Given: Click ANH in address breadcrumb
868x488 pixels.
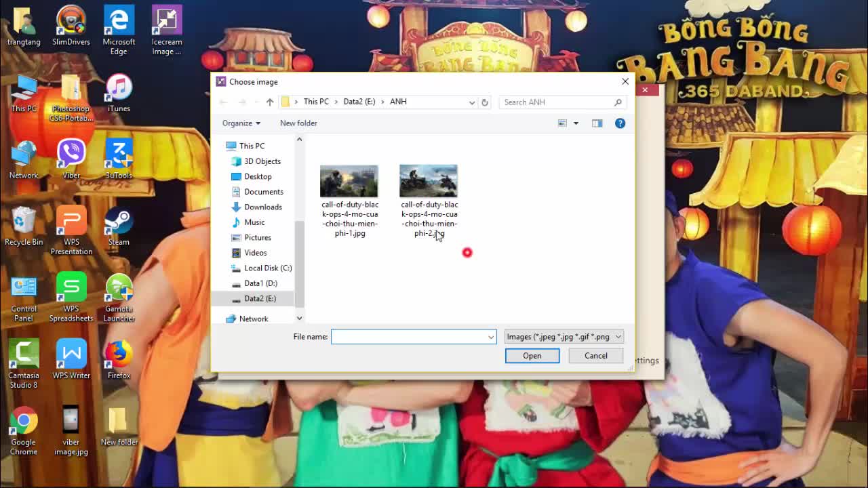Looking at the screenshot, I should click(x=398, y=102).
